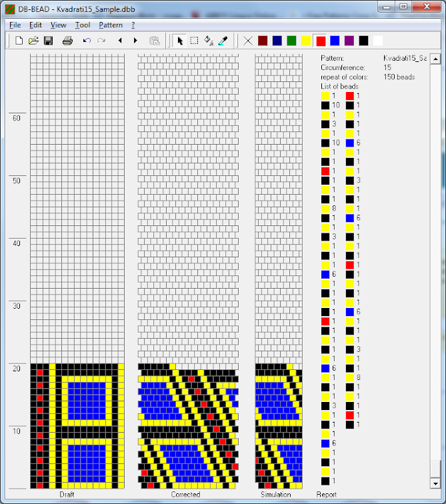Click the DB-BEAD title bar app icon
Screen dimensions: 446x504
[10, 9]
